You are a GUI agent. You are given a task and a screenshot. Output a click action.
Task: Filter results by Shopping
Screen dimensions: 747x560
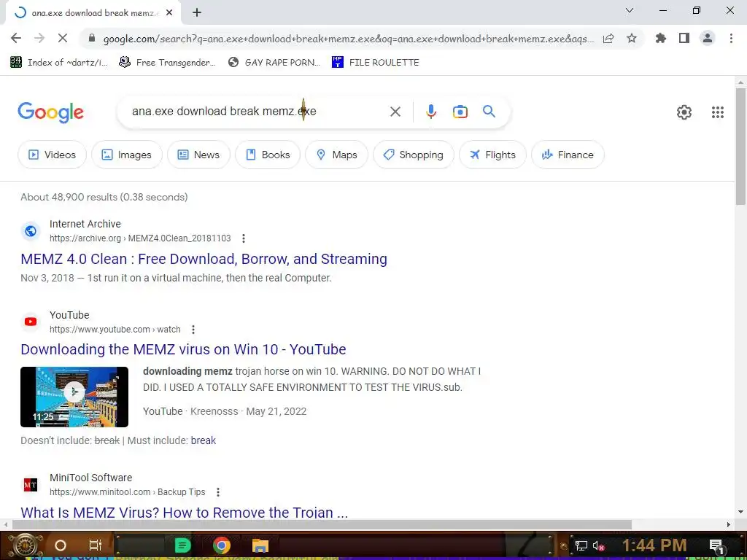414,155
